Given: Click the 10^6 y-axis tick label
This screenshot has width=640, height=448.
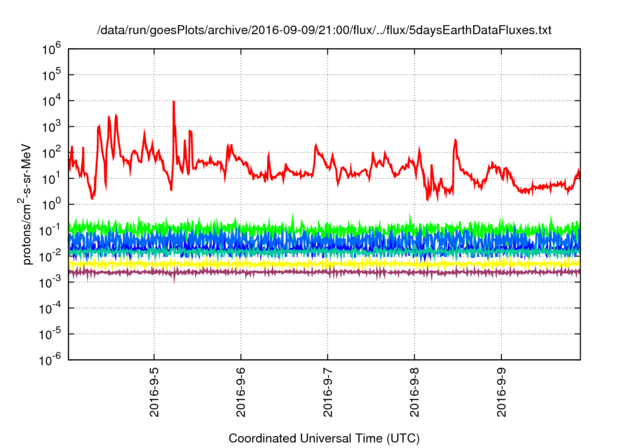Looking at the screenshot, I should click(x=51, y=49).
